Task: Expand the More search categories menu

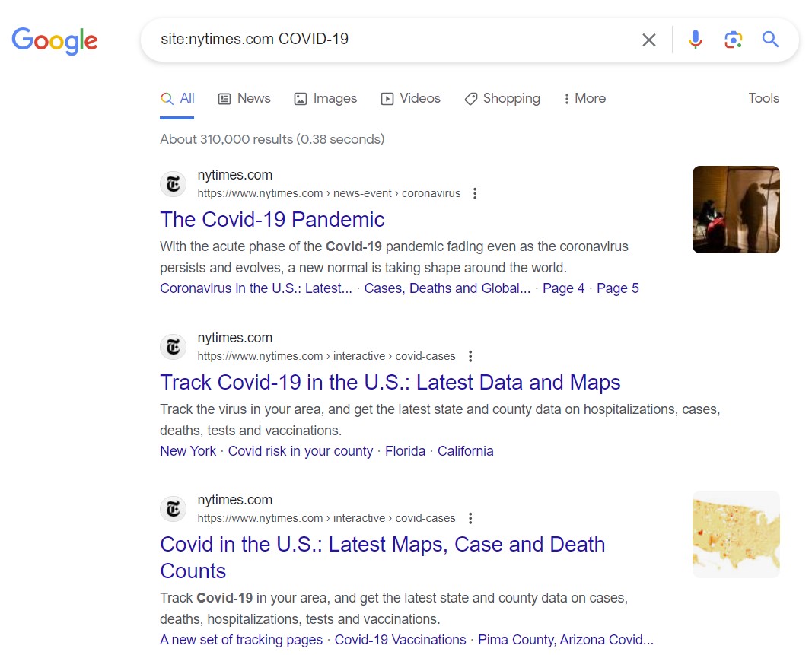Action: [584, 98]
